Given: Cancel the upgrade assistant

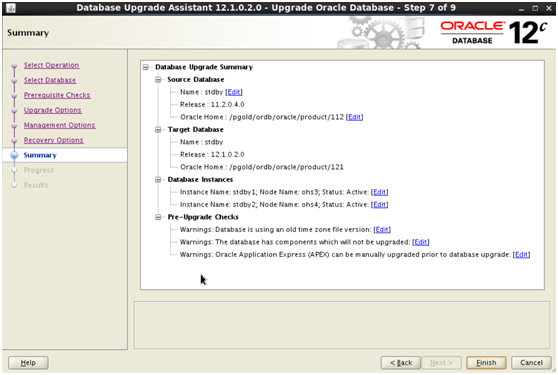Looking at the screenshot, I should coord(531,363).
